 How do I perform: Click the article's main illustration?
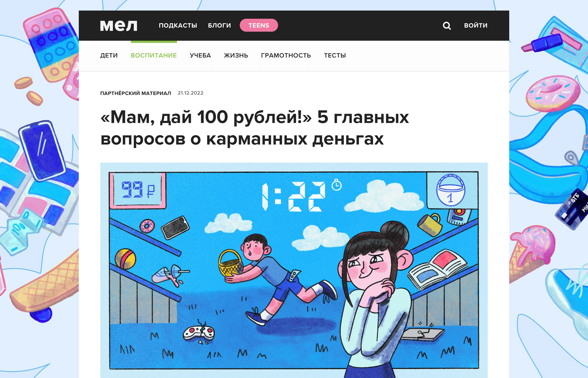coord(294,270)
